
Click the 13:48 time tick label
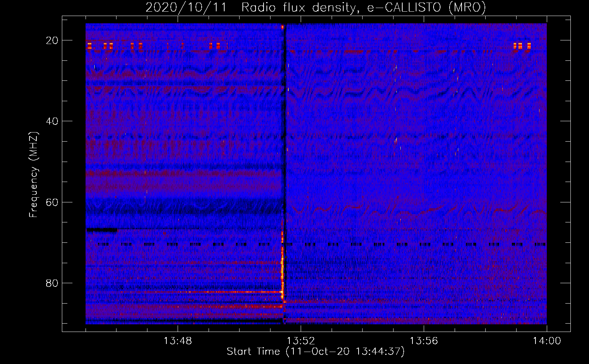(x=177, y=341)
